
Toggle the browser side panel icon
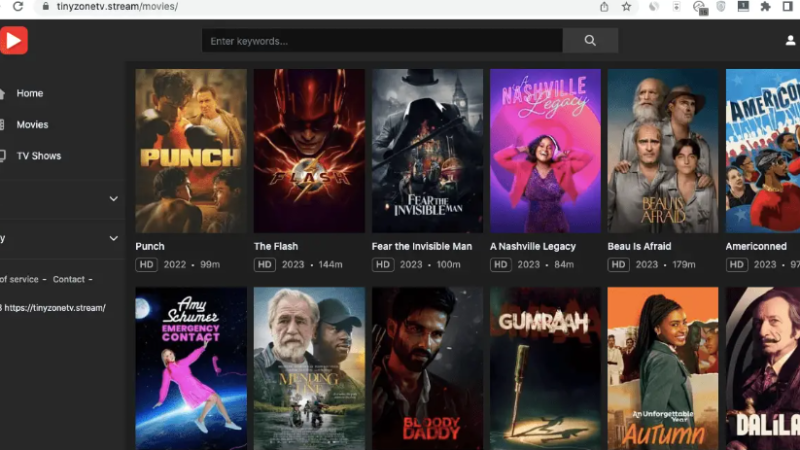coord(787,6)
